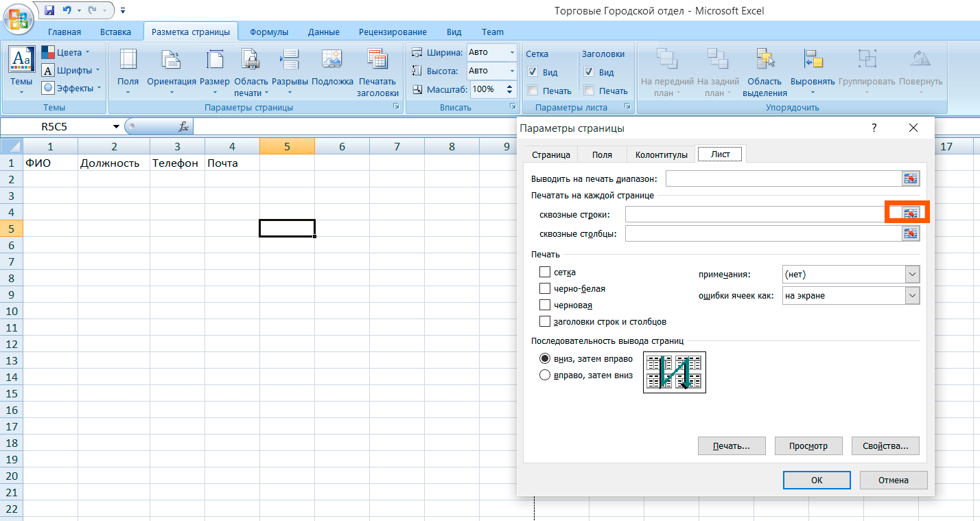Open the Размер paper size menu
Screen dimensions: 980x521
(x=215, y=71)
